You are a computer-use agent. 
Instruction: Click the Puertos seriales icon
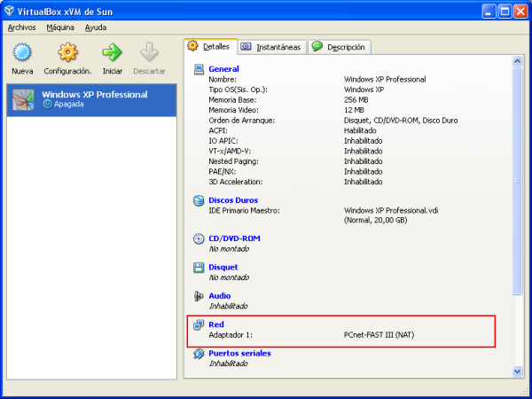[199, 354]
